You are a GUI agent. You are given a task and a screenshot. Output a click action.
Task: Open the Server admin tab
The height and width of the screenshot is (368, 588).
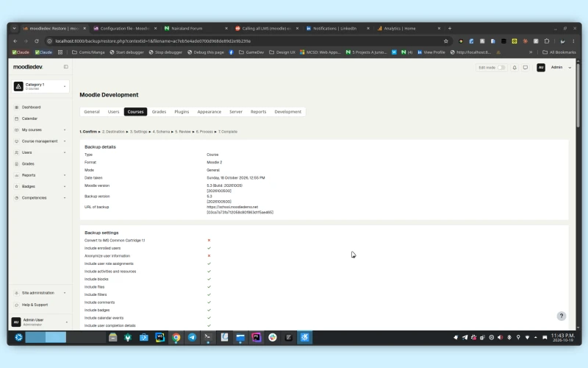click(x=236, y=112)
